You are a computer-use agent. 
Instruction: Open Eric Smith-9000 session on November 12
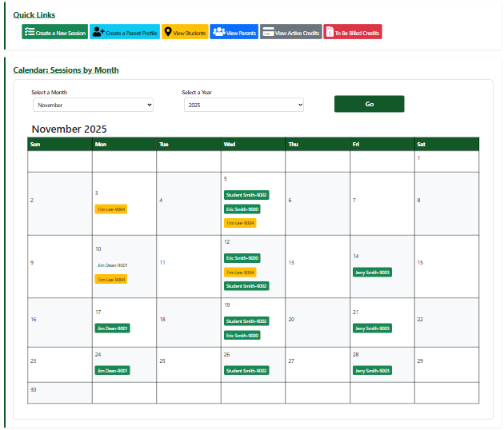tap(242, 258)
